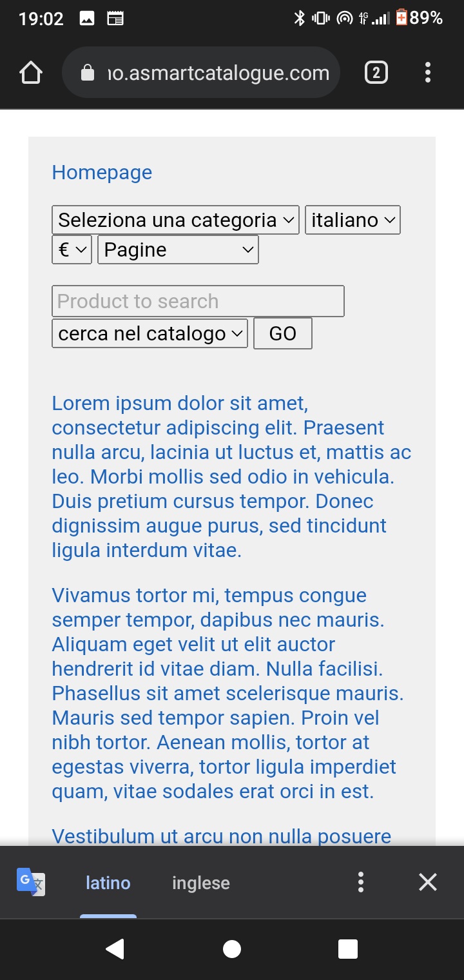
Task: Tap Android recent apps square button
Action: [x=348, y=949]
